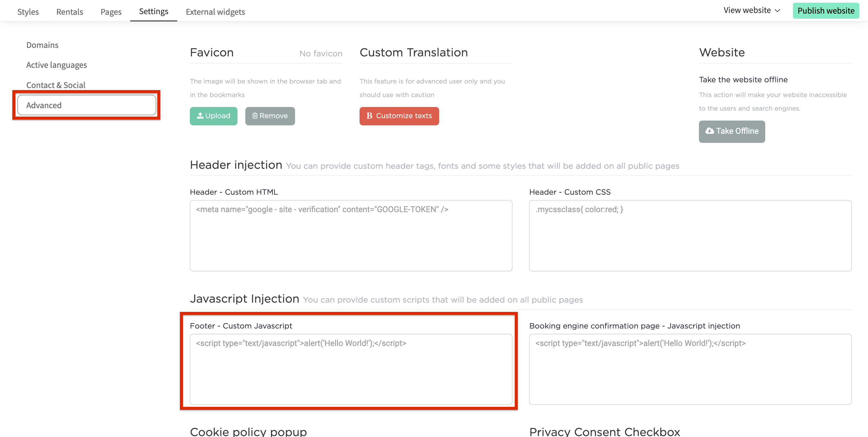Select Active languages in the sidebar
This screenshot has height=437, width=868.
pyautogui.click(x=57, y=65)
